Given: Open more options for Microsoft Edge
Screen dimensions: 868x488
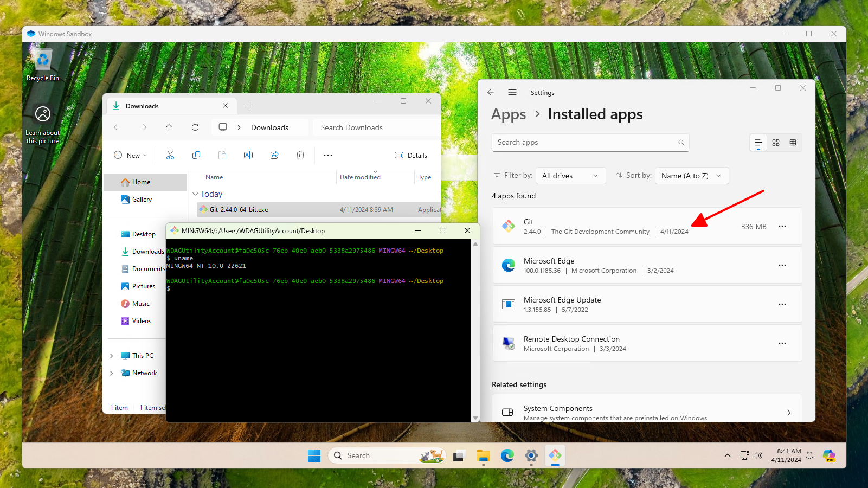Looking at the screenshot, I should click(x=782, y=265).
